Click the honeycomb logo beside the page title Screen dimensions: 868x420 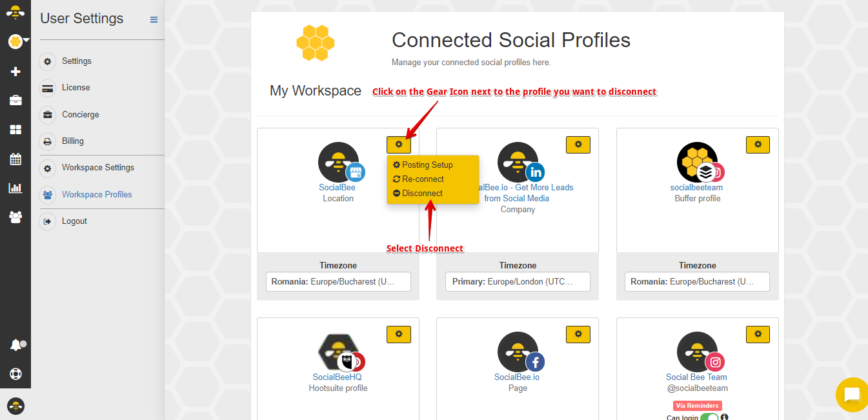[x=316, y=43]
